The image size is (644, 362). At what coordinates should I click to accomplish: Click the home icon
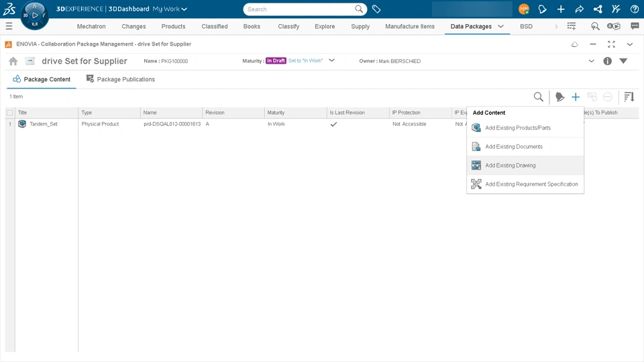pyautogui.click(x=13, y=61)
